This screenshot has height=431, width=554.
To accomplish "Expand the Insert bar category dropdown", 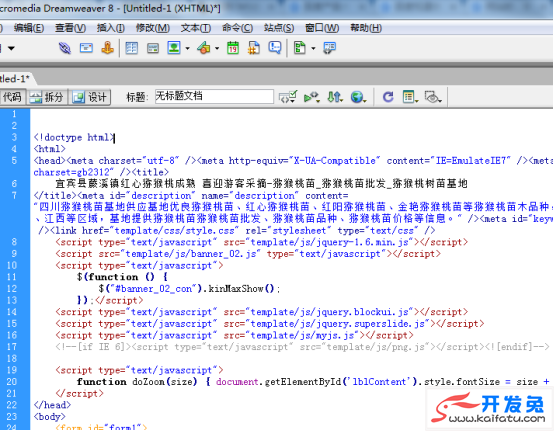I will (11, 48).
